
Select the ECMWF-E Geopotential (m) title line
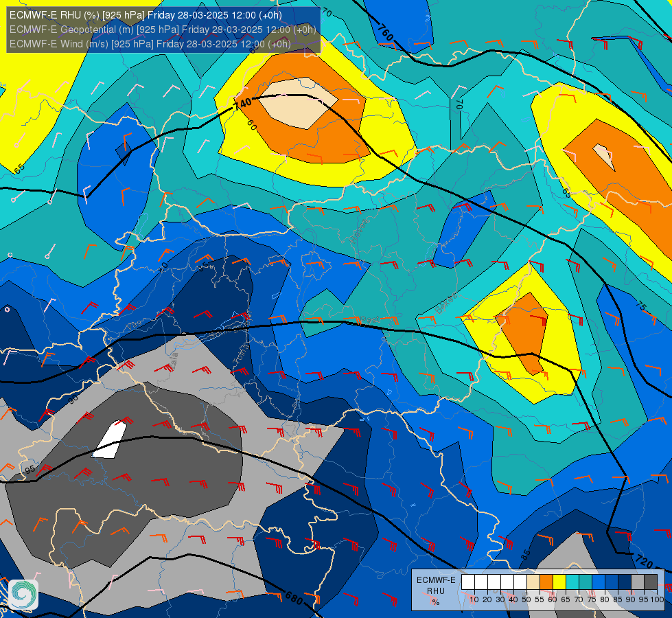163,30
